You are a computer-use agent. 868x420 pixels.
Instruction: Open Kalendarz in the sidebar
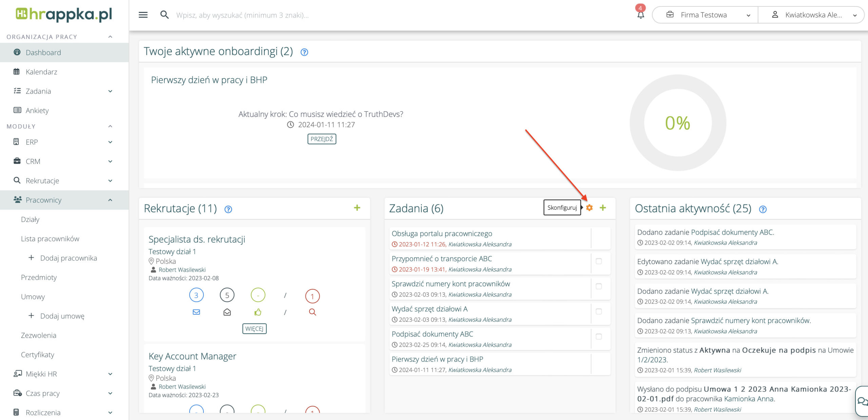pyautogui.click(x=41, y=72)
